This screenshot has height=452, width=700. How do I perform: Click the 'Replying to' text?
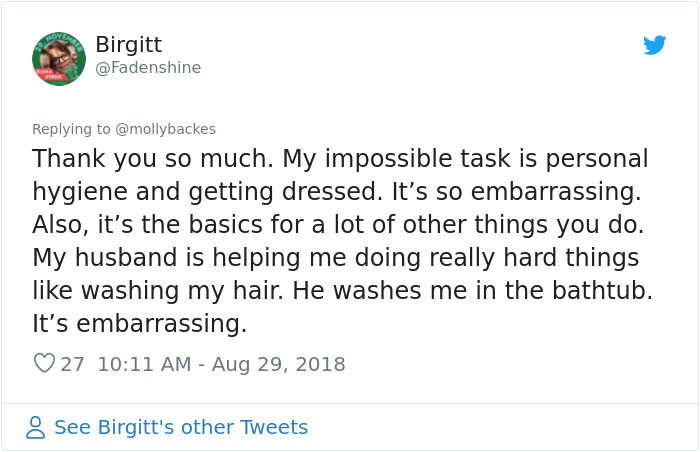coord(71,129)
